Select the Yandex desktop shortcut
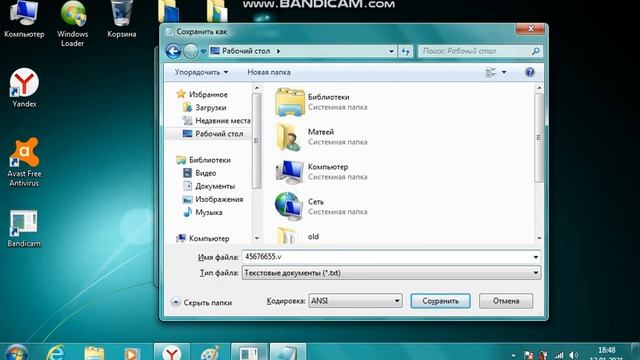Viewport: 640px width, 360px height. tap(24, 88)
